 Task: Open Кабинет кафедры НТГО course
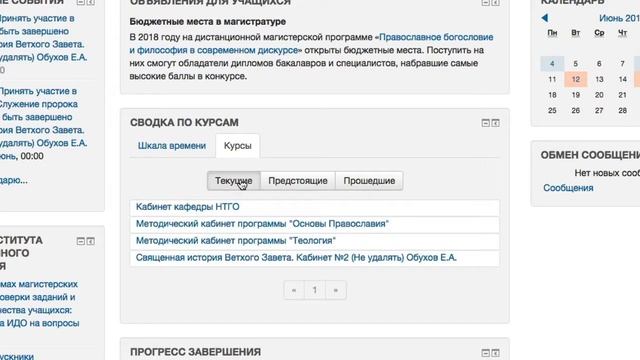188,207
